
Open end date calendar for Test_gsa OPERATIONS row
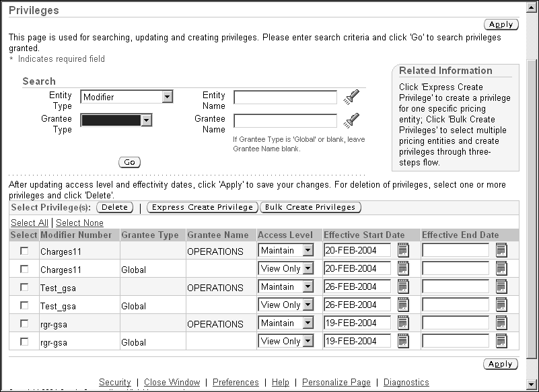coord(501,286)
